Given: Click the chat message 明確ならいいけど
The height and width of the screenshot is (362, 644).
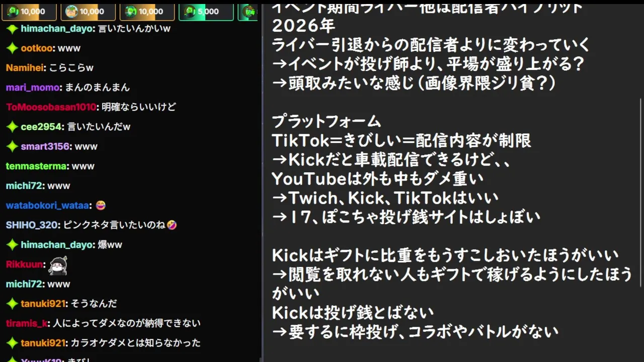Looking at the screenshot, I should [138, 107].
